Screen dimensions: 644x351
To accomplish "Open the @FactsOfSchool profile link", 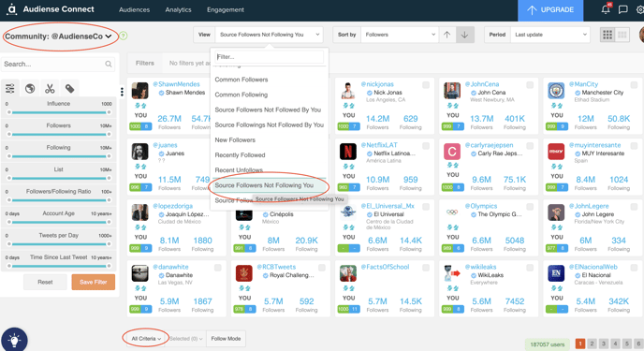I will tap(385, 267).
